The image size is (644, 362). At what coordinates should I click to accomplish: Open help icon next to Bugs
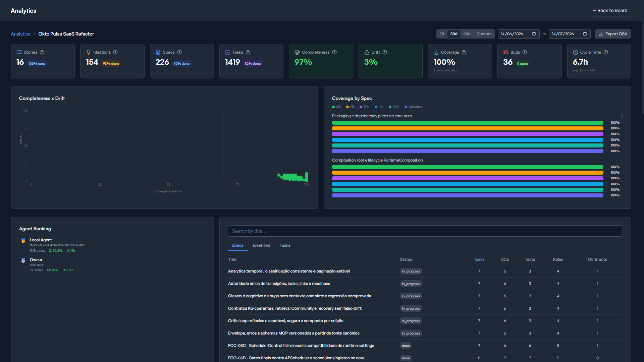tap(525, 52)
